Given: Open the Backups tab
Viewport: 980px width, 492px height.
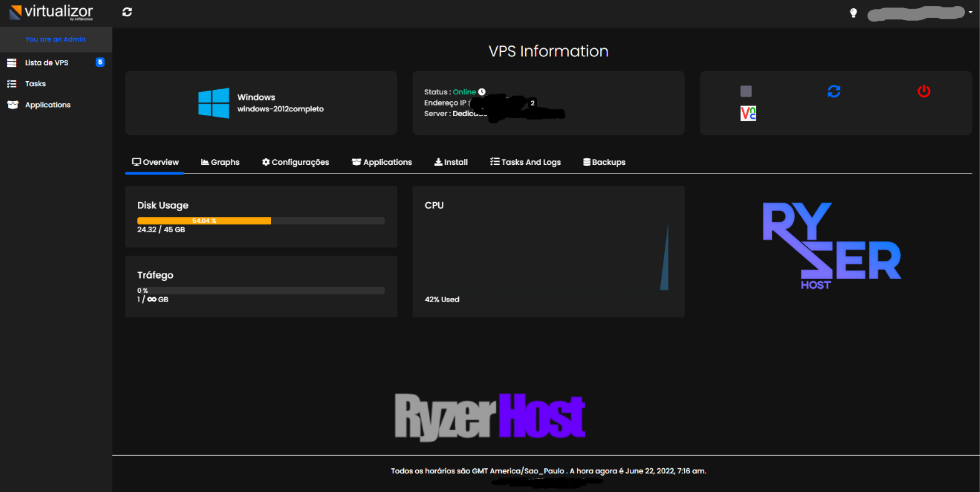Looking at the screenshot, I should (x=604, y=162).
